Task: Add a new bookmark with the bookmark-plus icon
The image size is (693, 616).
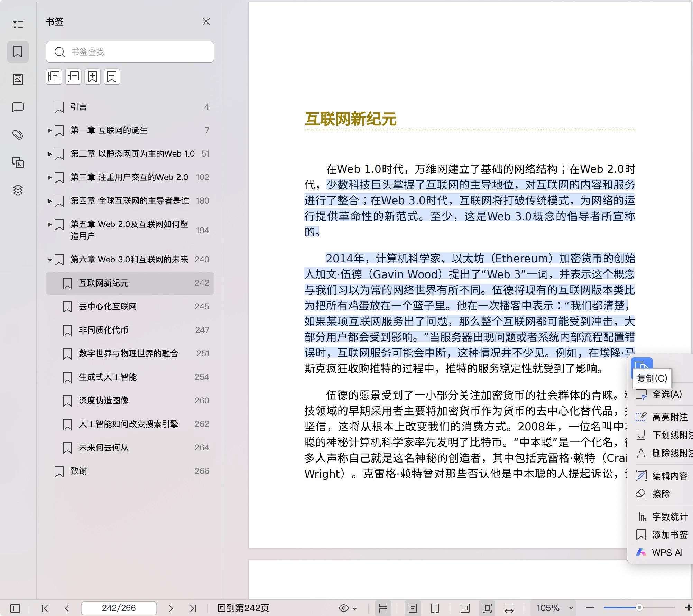Action: tap(92, 77)
